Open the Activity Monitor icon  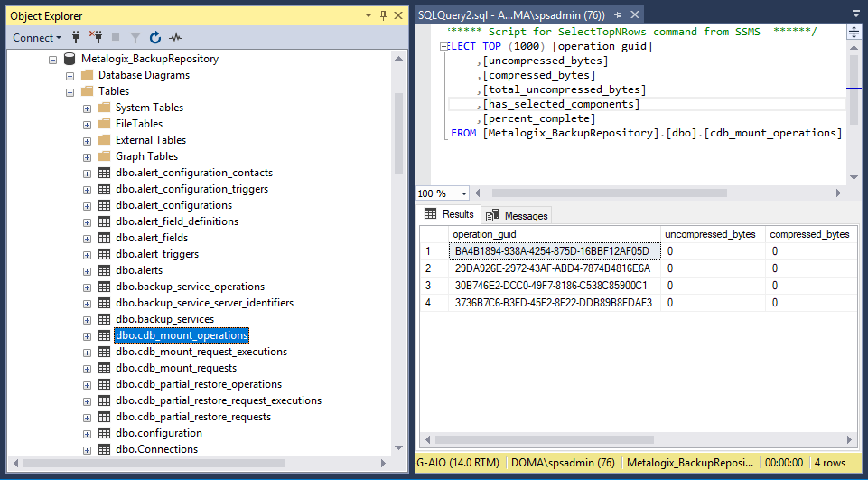coord(175,37)
